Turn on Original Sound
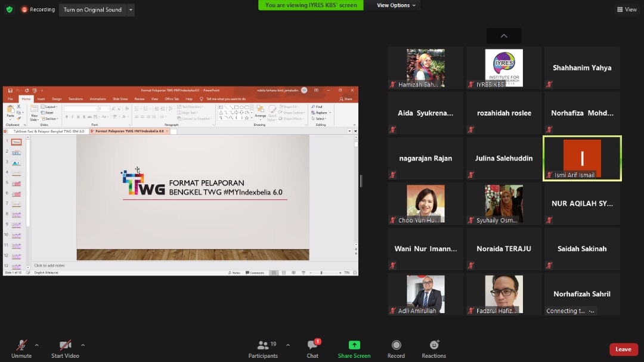The width and height of the screenshot is (644, 362). (x=92, y=10)
